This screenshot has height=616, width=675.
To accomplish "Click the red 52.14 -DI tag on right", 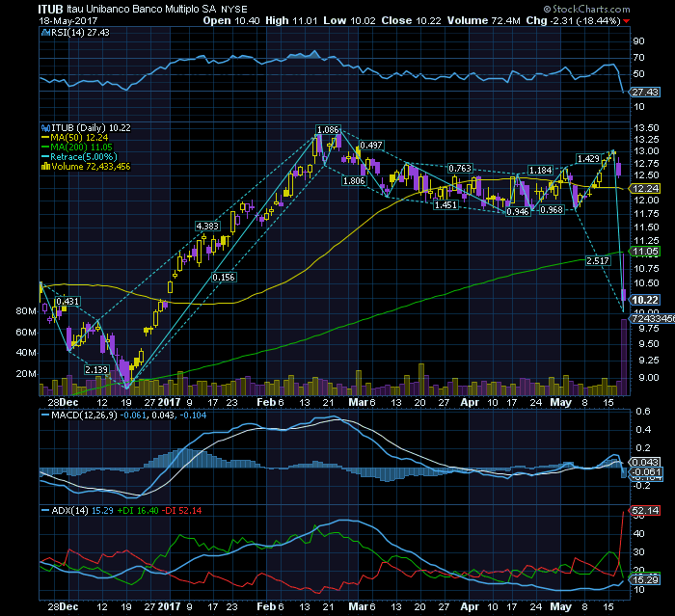I will tap(645, 511).
